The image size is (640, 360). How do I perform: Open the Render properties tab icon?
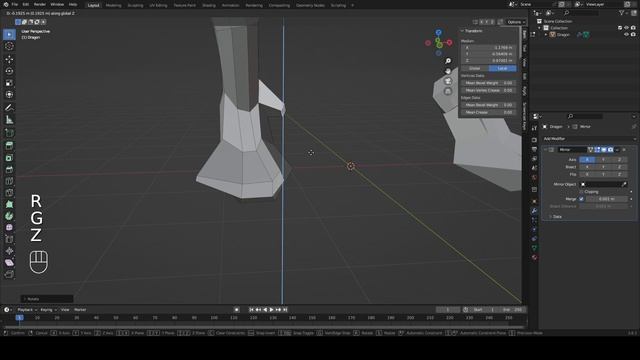534,140
